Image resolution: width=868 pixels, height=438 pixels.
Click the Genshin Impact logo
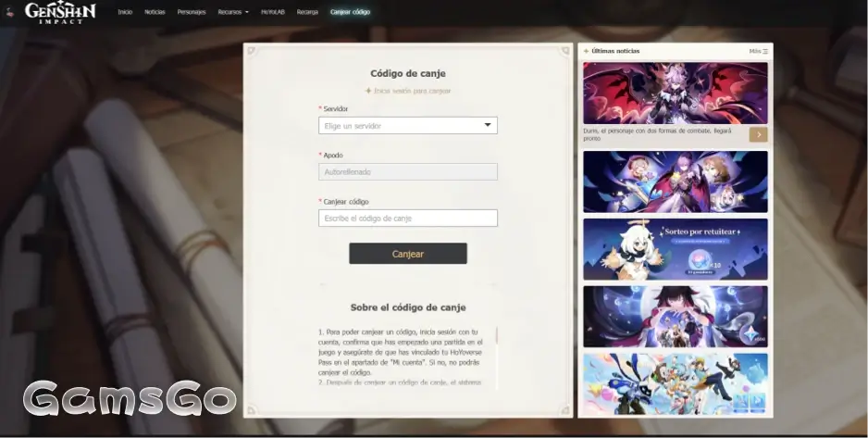pyautogui.click(x=60, y=12)
